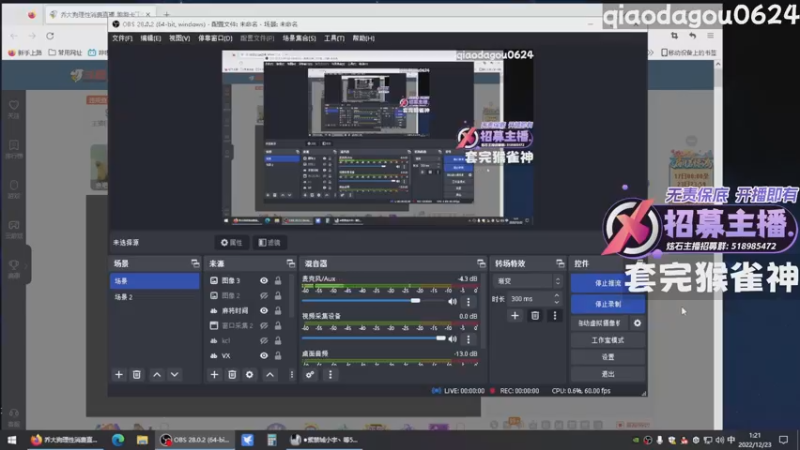The height and width of the screenshot is (450, 800).
Task: Click 停止推流 stop streaming button
Action: pos(608,283)
